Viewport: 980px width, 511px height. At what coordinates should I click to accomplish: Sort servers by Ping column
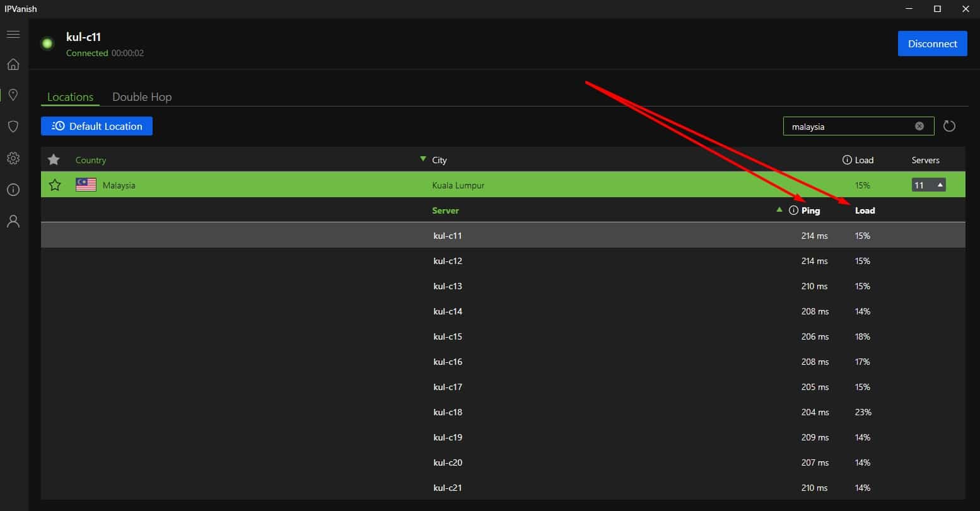810,210
